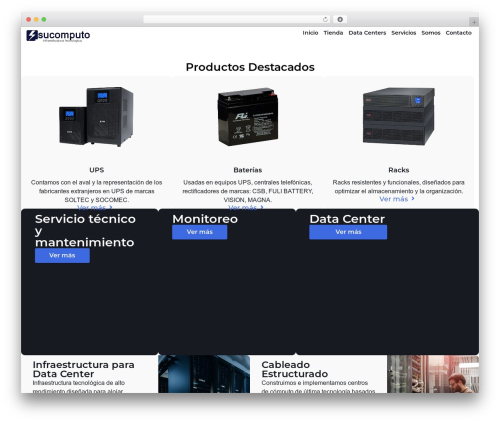500x423 pixels.
Task: Click Ver más for Servicio técnico y mantenimiento
Action: click(62, 256)
